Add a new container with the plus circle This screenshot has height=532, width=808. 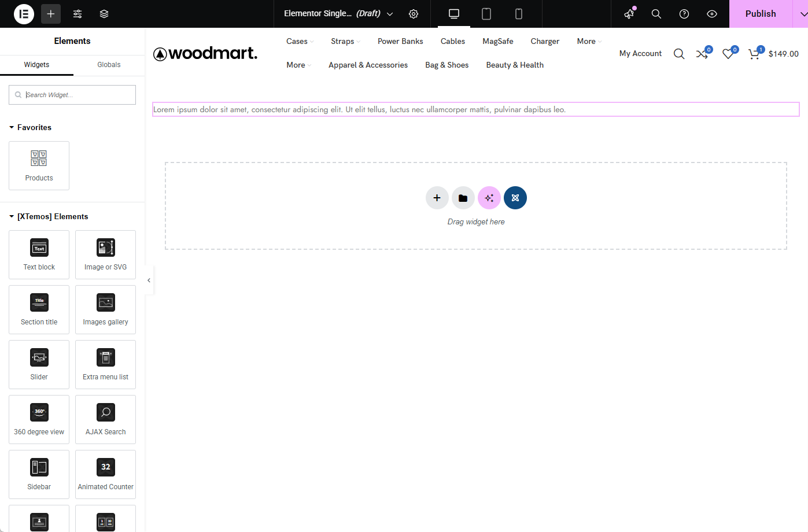[x=437, y=197]
